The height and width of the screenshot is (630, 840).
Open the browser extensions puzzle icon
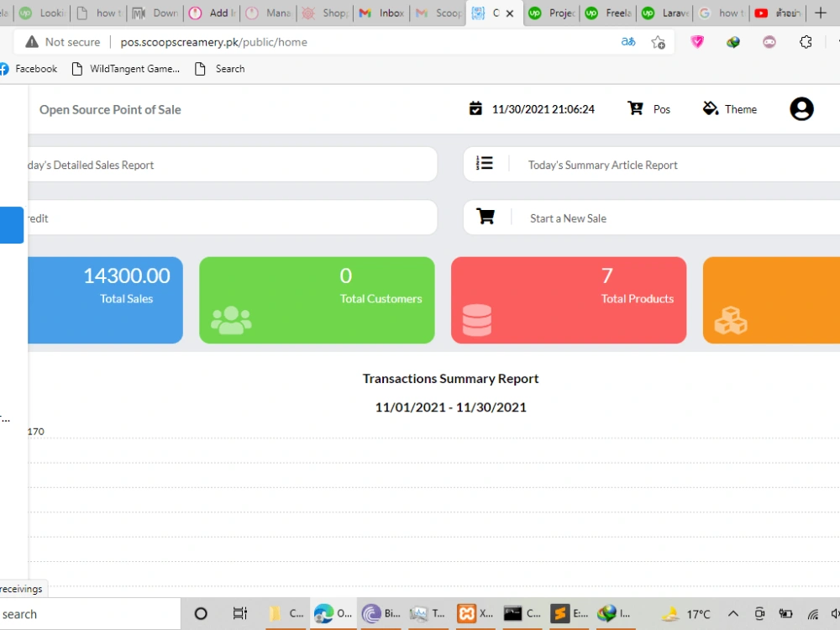806,42
